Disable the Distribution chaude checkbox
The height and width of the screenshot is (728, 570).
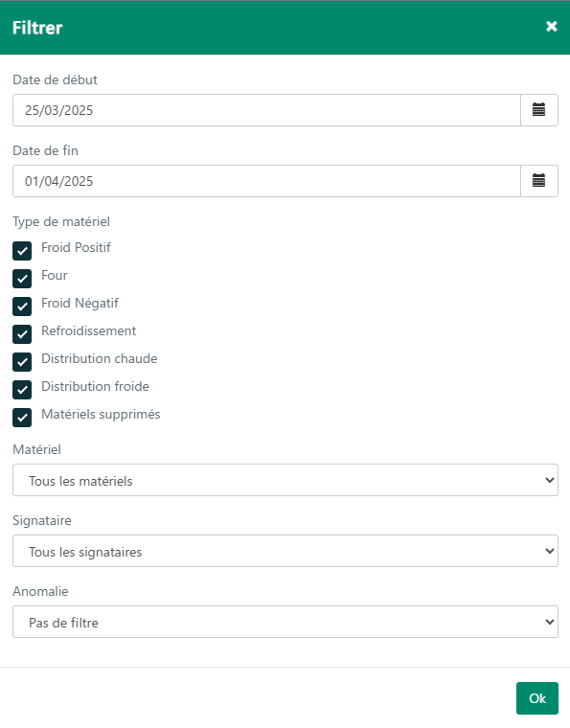[x=22, y=362]
